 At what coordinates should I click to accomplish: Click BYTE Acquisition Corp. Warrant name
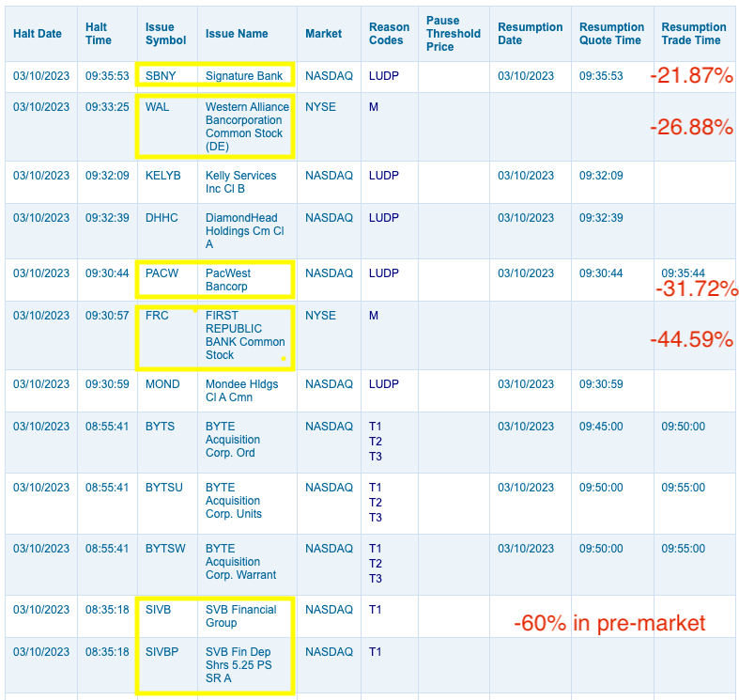coord(240,562)
